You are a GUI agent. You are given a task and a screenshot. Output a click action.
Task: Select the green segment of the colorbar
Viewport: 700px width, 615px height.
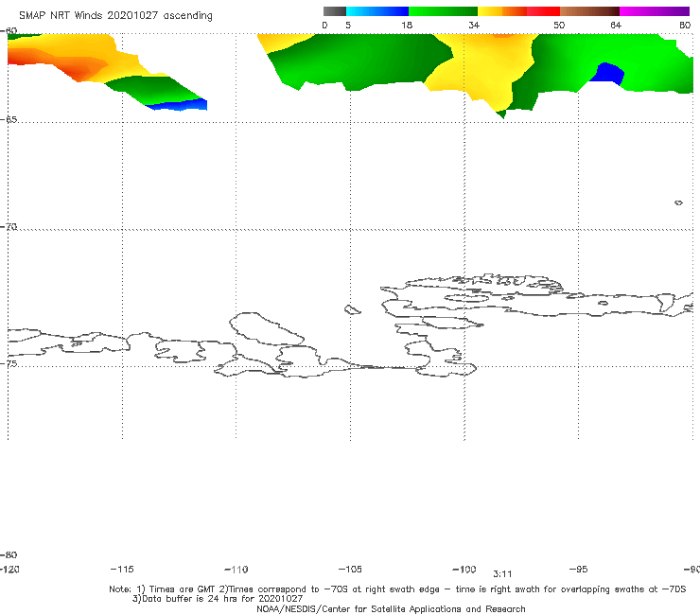443,11
